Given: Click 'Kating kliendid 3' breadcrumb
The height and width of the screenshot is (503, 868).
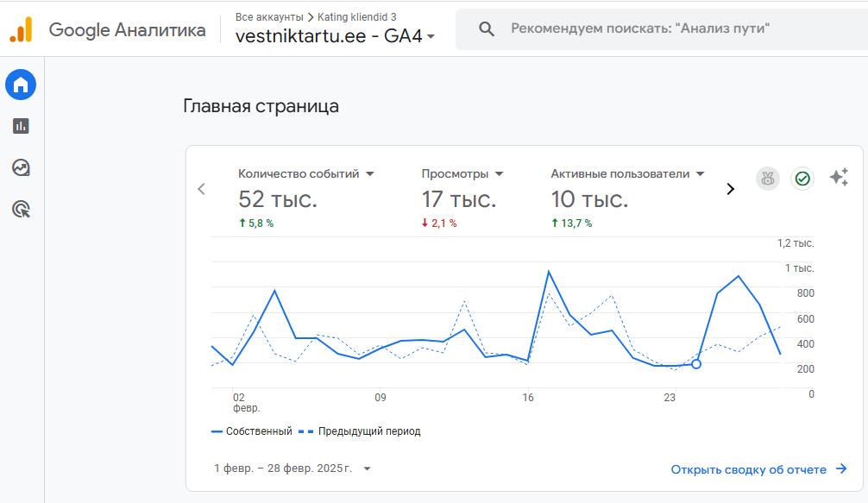Looking at the screenshot, I should pyautogui.click(x=356, y=17).
